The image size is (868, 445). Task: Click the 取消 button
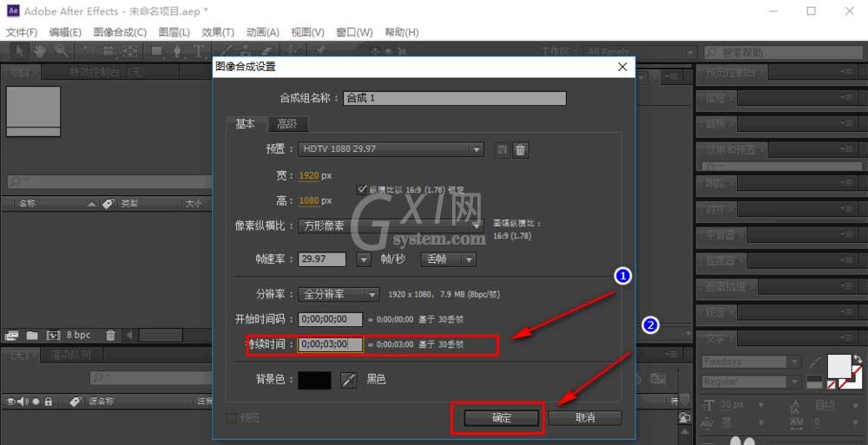(x=585, y=418)
